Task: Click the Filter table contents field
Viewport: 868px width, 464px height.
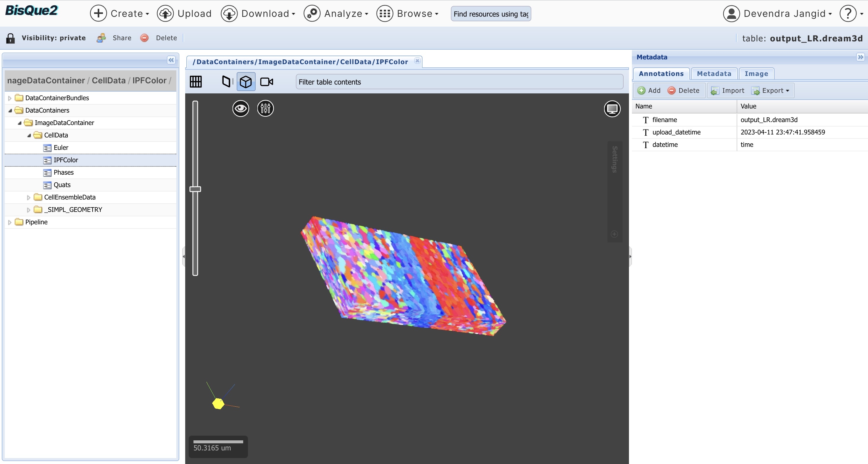Action: (x=459, y=82)
